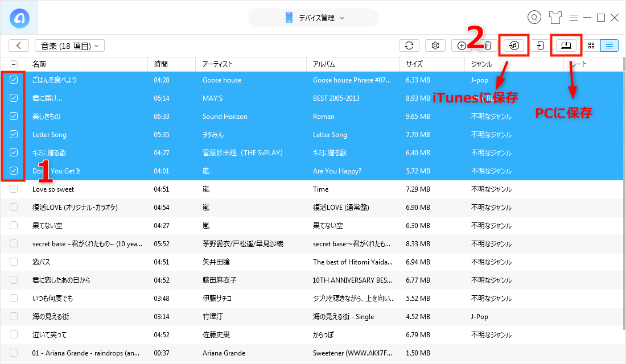Uncheck the キミに贈る歌 checkbox
Viewport: 626px width, 364px height.
click(14, 152)
